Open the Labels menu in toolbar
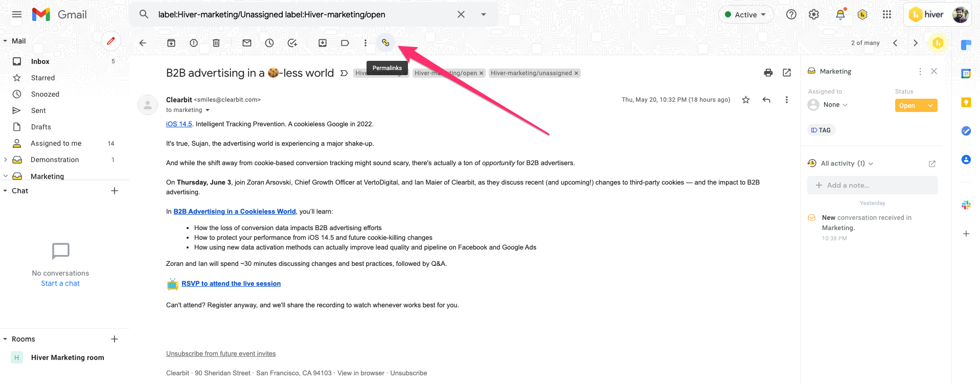980x384 pixels. [345, 43]
